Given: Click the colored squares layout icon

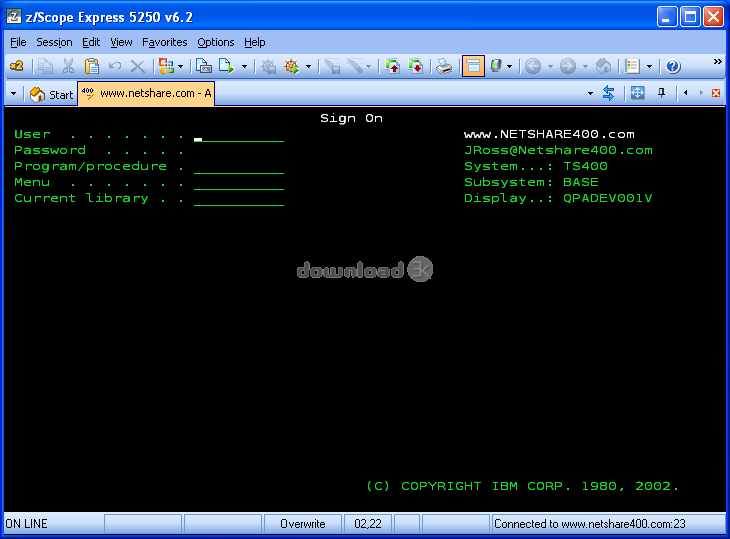Looking at the screenshot, I should click(x=166, y=66).
